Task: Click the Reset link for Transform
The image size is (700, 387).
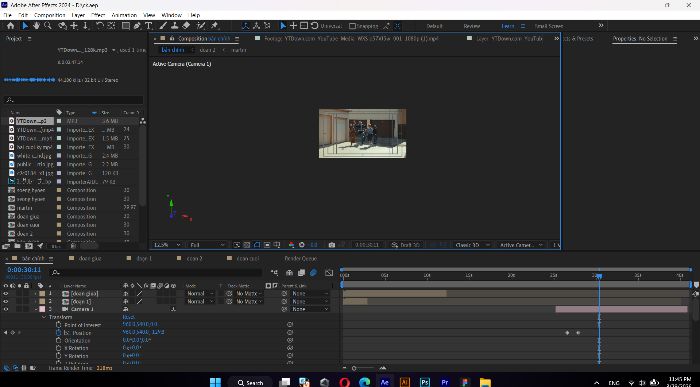Action: pyautogui.click(x=128, y=317)
